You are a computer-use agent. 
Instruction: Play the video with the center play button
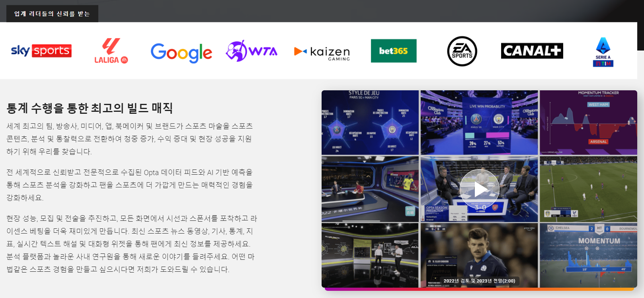(479, 189)
